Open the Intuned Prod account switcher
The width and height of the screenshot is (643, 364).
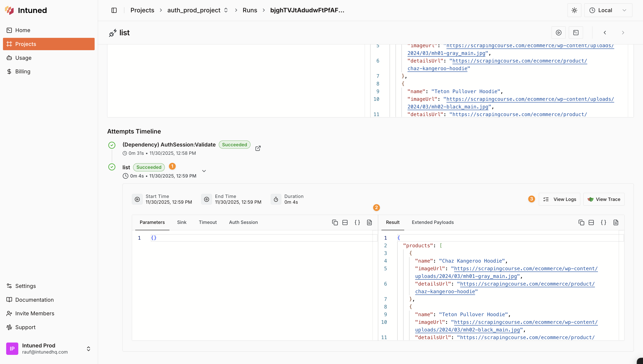pyautogui.click(x=89, y=348)
